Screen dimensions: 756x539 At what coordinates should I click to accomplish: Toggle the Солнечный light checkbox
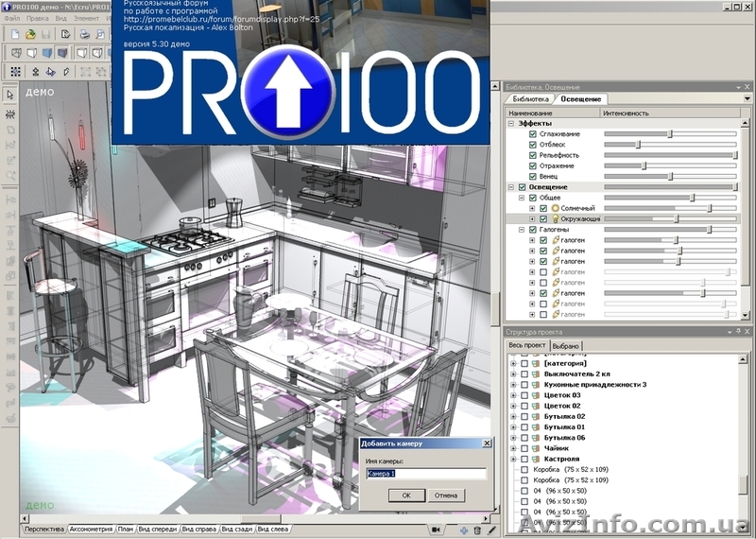pyautogui.click(x=543, y=207)
